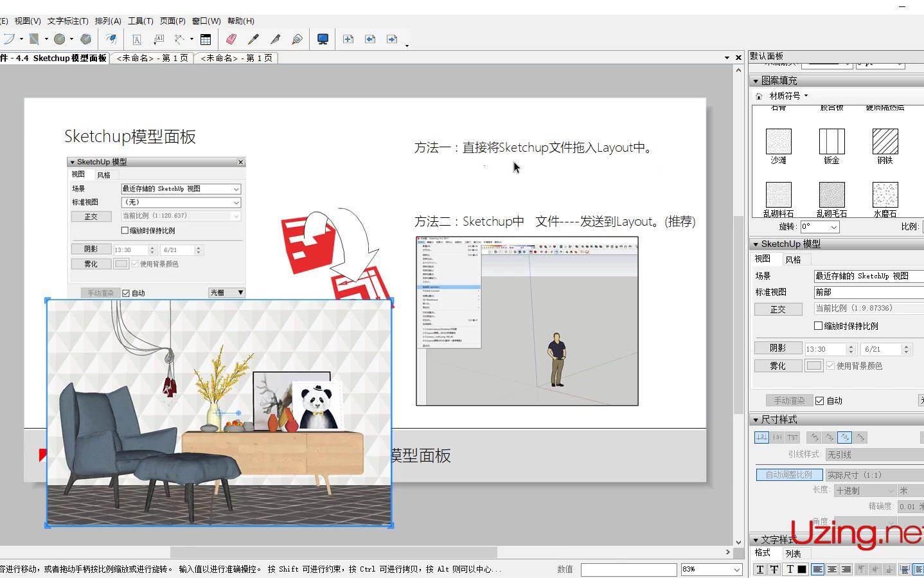Click the home icon in pattern fill panel
924x578 pixels.
coord(759,96)
